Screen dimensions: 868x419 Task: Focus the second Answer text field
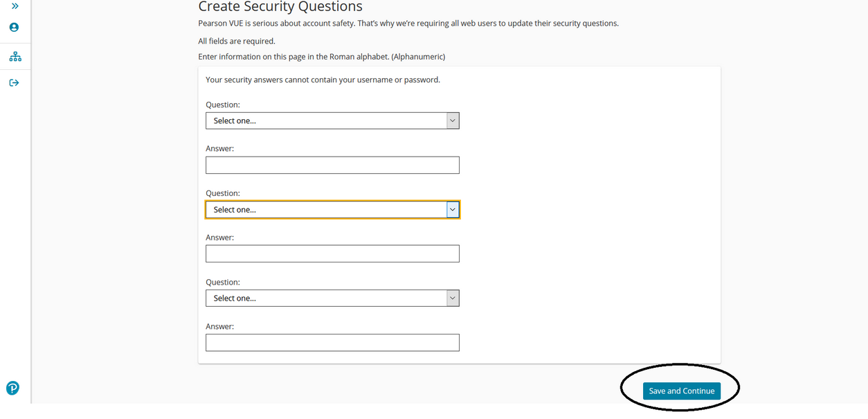332,253
